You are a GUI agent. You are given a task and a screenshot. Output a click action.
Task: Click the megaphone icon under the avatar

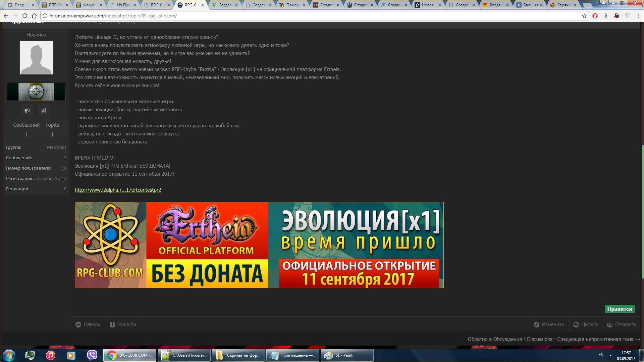(x=27, y=110)
